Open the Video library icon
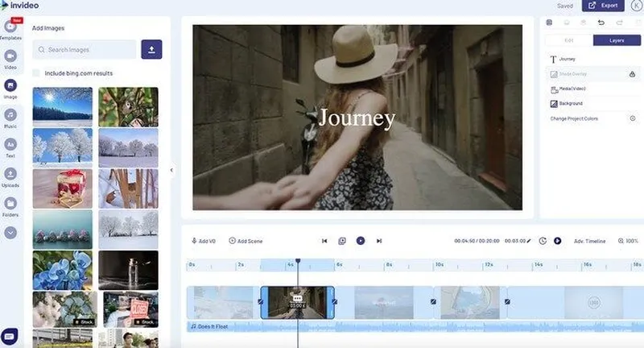Screen dimensions: 644x348 tap(10, 56)
